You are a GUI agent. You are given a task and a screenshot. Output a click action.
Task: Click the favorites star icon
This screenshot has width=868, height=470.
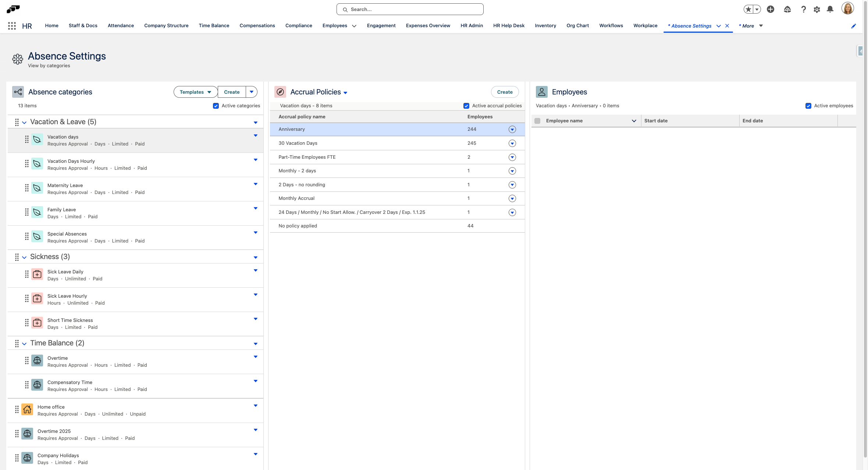pos(748,10)
